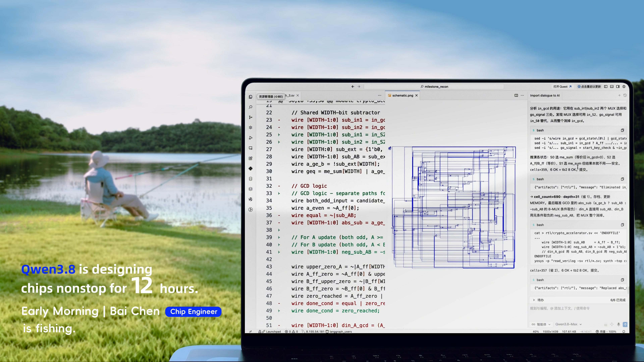Click the 1500x1439 image dimensions status item
The height and width of the screenshot is (362, 644).
tap(550, 331)
